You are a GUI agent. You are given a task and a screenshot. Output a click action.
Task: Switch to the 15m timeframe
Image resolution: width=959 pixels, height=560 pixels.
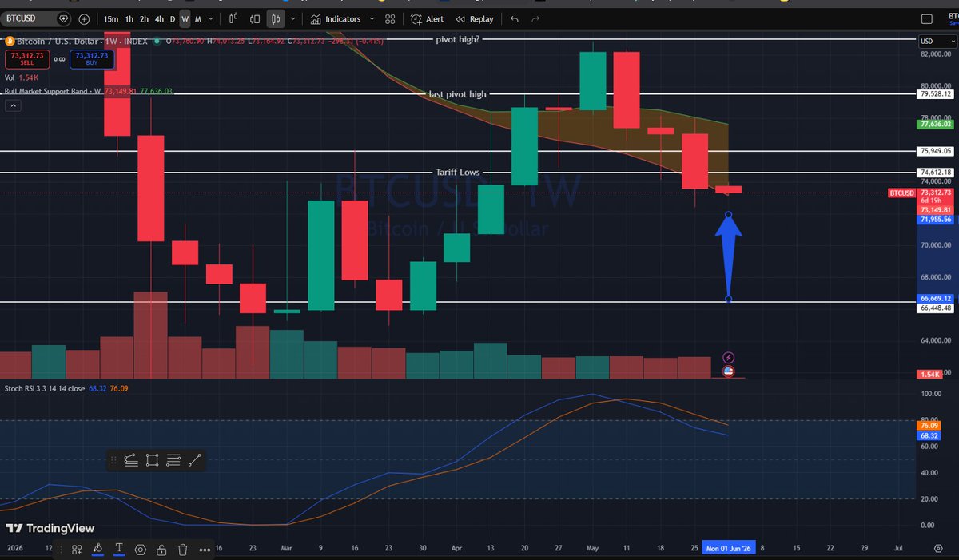tap(111, 18)
